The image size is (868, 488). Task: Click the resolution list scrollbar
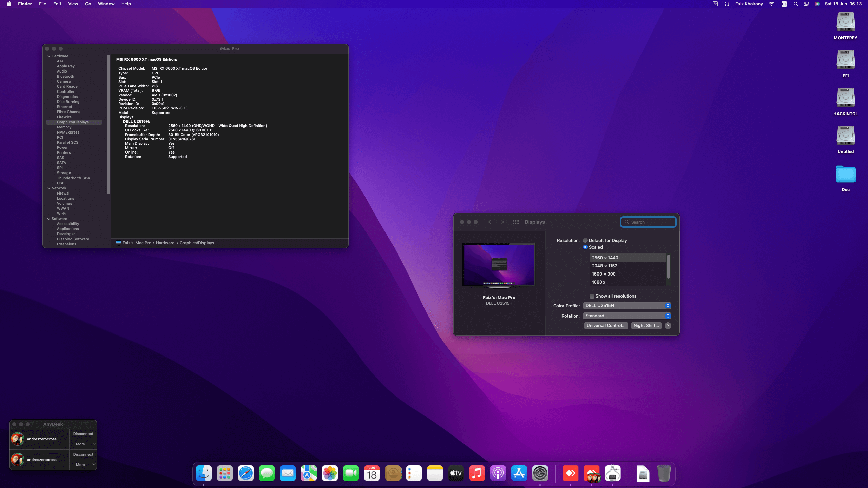pyautogui.click(x=669, y=266)
